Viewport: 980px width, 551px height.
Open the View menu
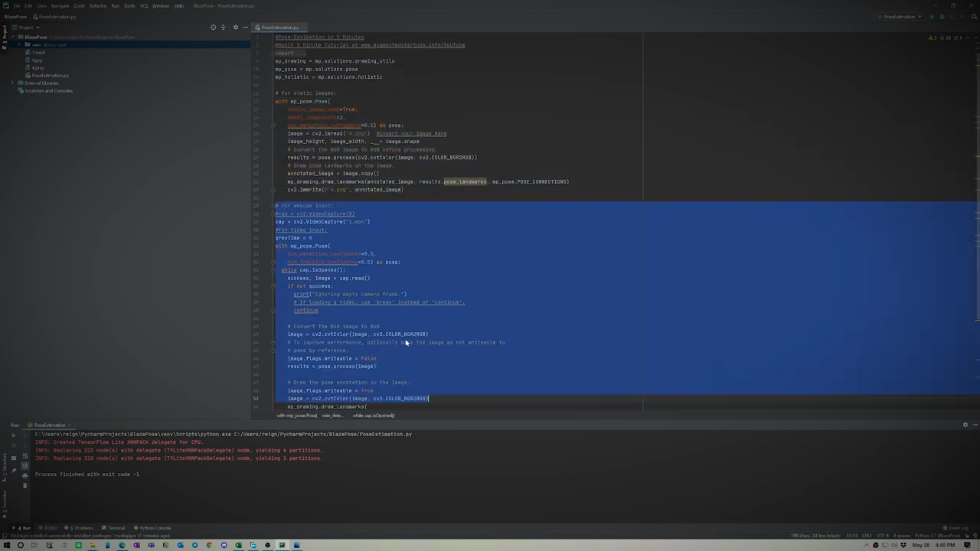[x=41, y=5]
